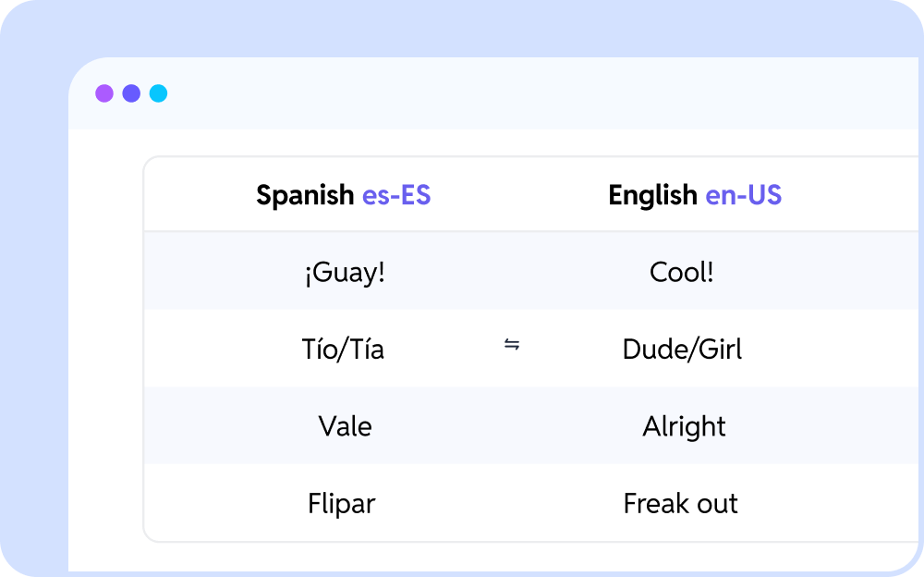Viewport: 924px width, 577px height.
Task: Click the "en-US" locale code
Action: (x=743, y=195)
